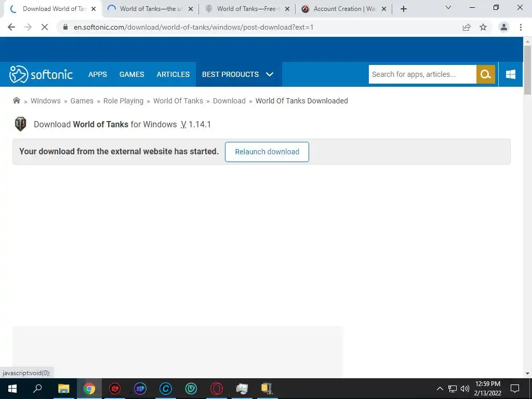This screenshot has height=399, width=532.
Task: Click the World of Tanks game icon
Action: pos(21,124)
